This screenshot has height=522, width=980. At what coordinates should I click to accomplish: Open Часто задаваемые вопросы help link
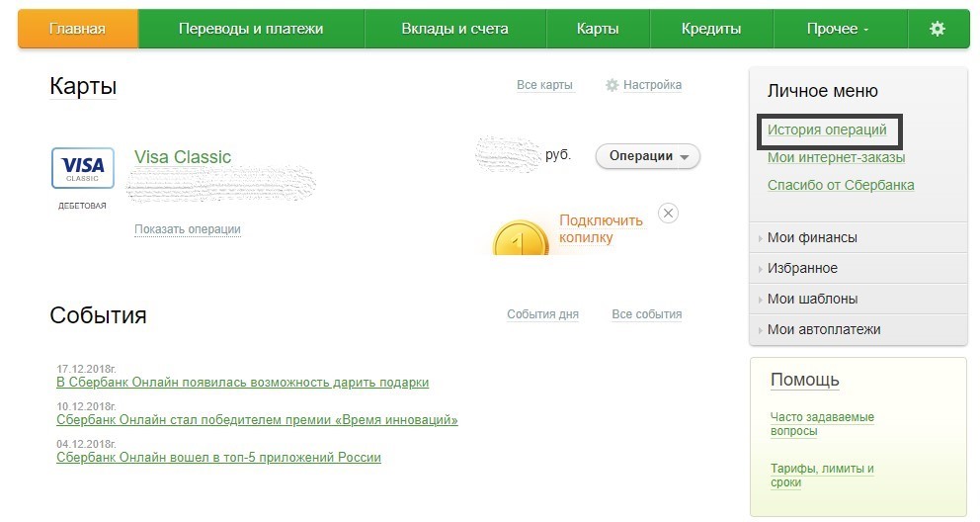pos(822,424)
